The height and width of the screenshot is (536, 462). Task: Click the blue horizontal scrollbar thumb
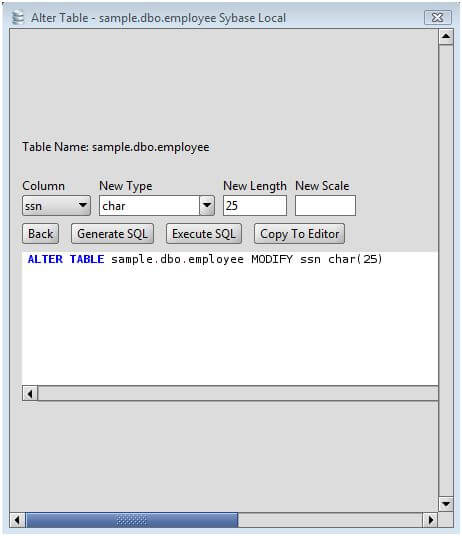132,520
